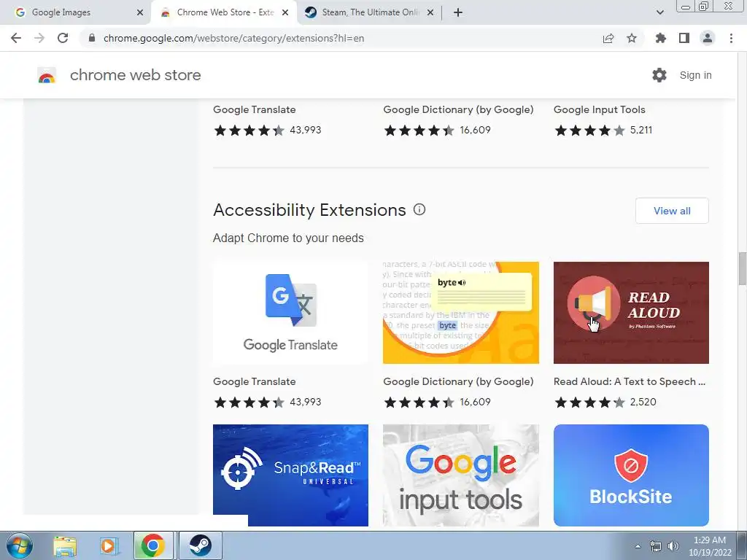
Task: Click View all for Accessibility Extensions
Action: (672, 211)
